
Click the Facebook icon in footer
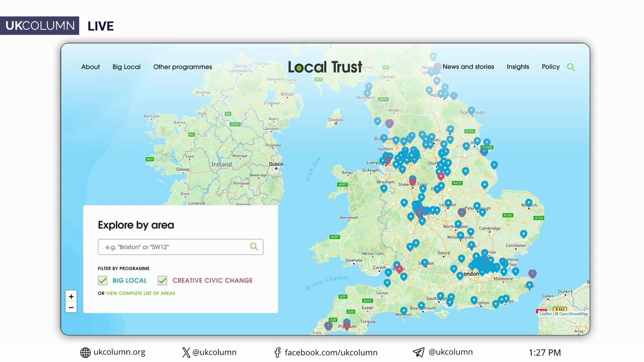coord(277,352)
